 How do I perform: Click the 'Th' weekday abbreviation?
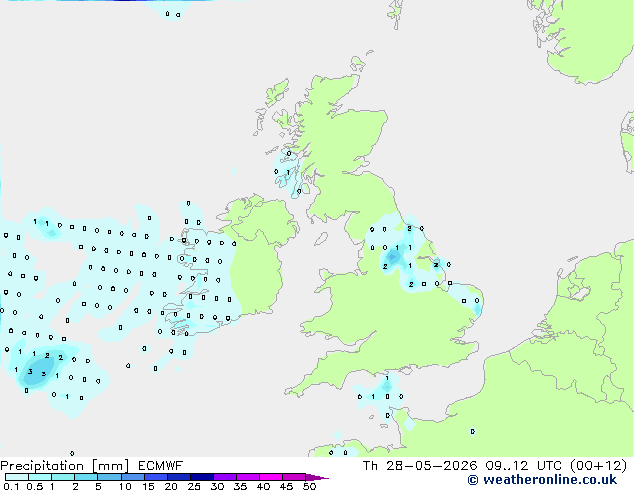[x=370, y=466]
